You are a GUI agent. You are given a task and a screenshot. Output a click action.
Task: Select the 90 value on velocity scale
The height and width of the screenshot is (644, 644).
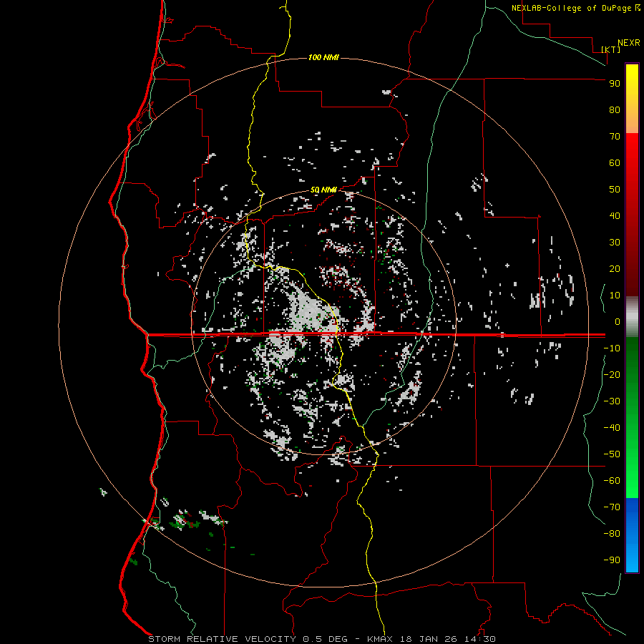point(615,84)
